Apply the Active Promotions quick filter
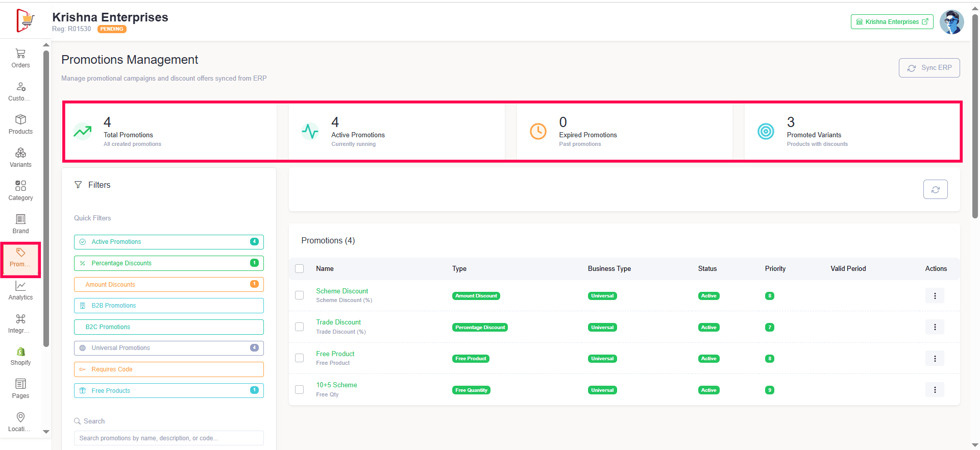 point(168,242)
